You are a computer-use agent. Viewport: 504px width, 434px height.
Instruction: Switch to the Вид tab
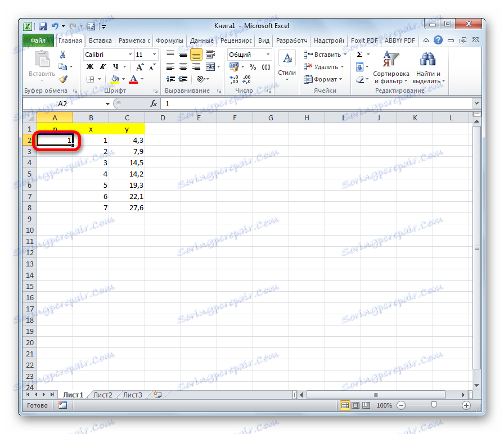tap(264, 40)
